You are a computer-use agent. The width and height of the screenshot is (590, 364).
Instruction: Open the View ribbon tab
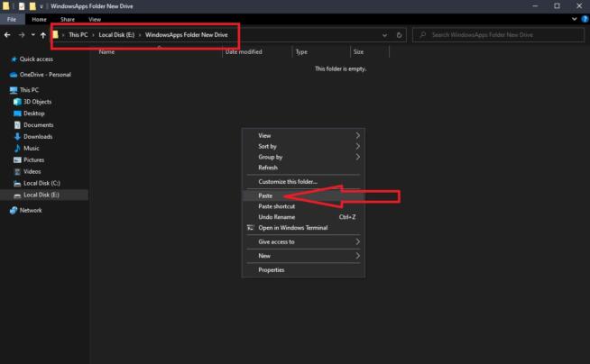click(x=95, y=19)
